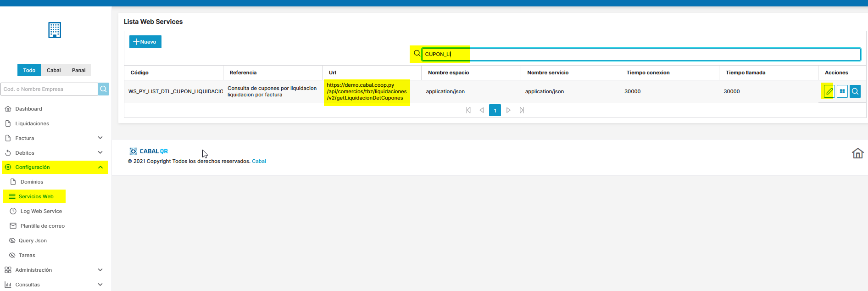Select the Panal tab
Image resolution: width=868 pixels, height=291 pixels.
pyautogui.click(x=78, y=70)
